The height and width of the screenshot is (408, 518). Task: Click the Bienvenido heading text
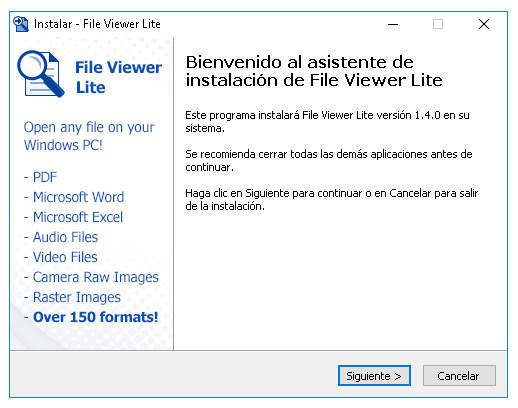click(x=314, y=71)
